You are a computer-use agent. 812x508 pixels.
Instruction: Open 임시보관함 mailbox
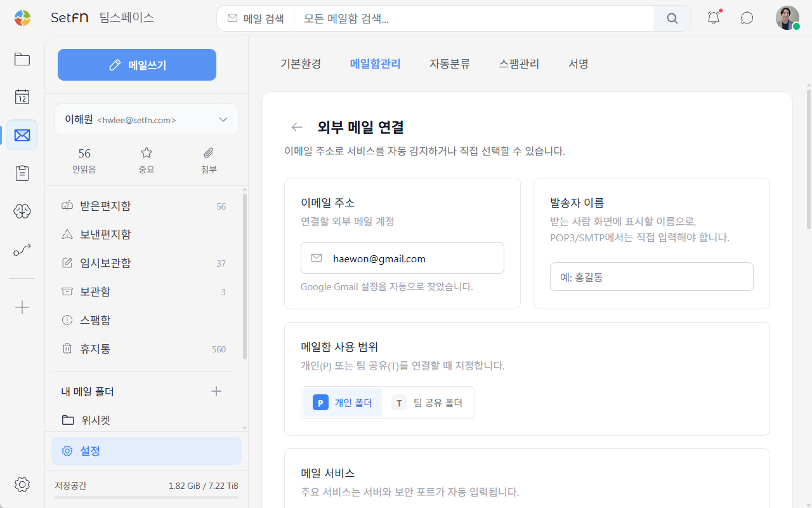143,263
